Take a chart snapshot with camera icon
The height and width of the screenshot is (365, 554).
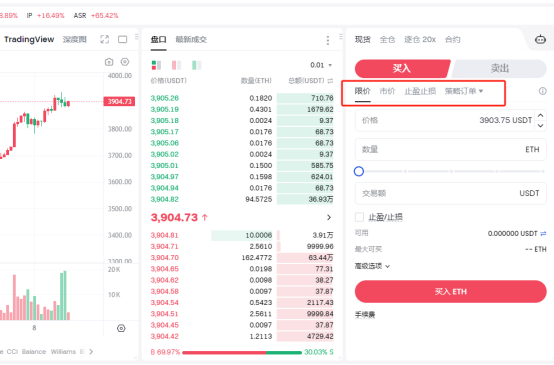(109, 62)
